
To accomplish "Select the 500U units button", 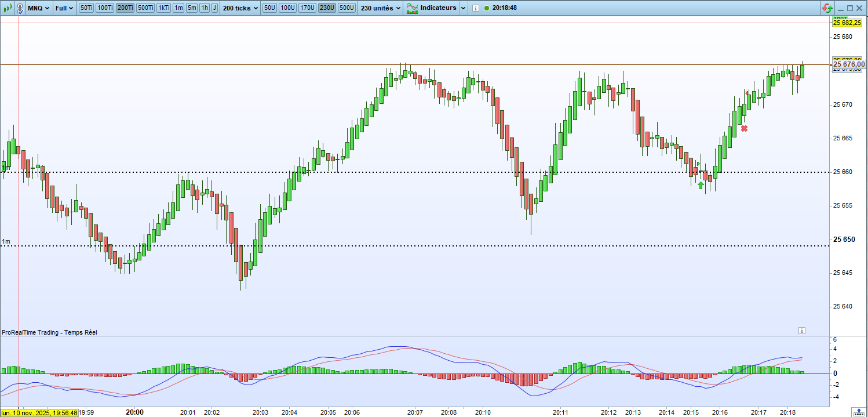I will point(347,8).
